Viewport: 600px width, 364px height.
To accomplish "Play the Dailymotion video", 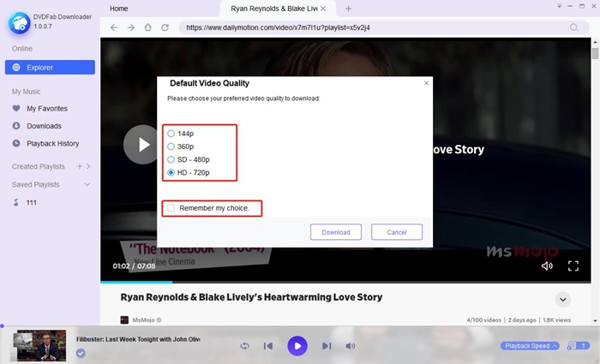I will click(142, 145).
